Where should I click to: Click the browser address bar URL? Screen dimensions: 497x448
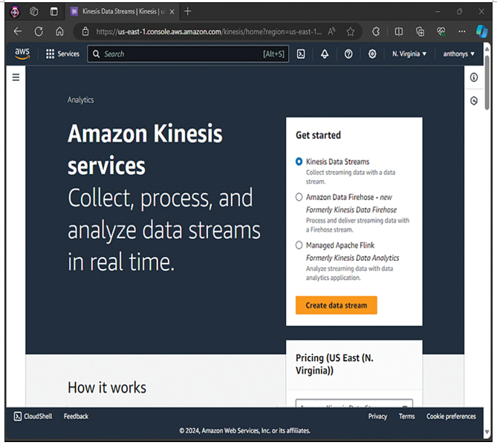tap(209, 31)
